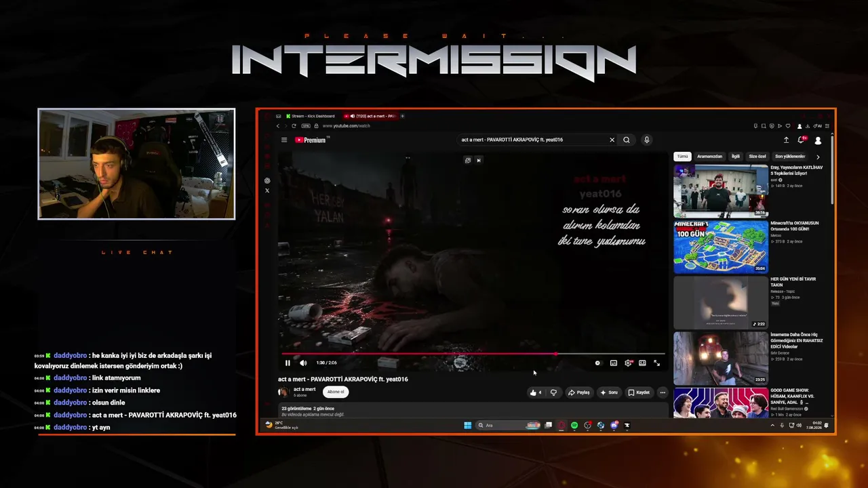The image size is (868, 488).
Task: Show more filter chips with right arrow
Action: (x=818, y=157)
